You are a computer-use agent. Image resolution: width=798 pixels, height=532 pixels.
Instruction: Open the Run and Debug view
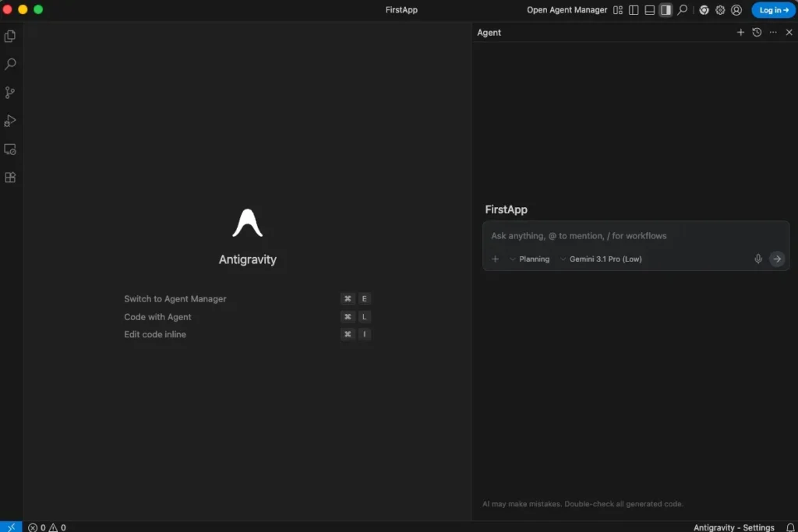(x=10, y=121)
